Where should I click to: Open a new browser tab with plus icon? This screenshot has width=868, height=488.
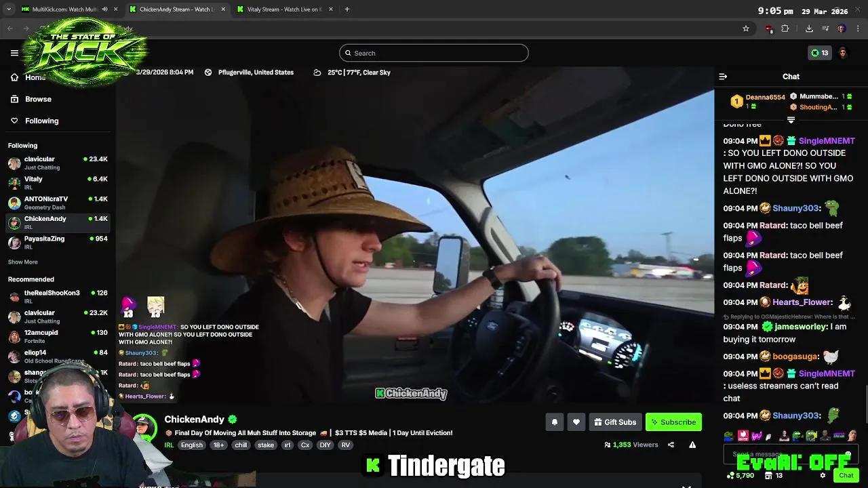click(x=347, y=9)
